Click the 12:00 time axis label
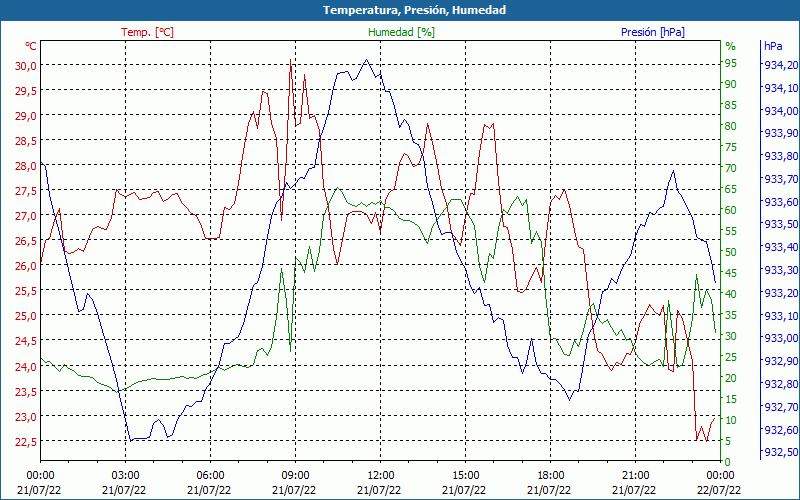 coord(380,476)
